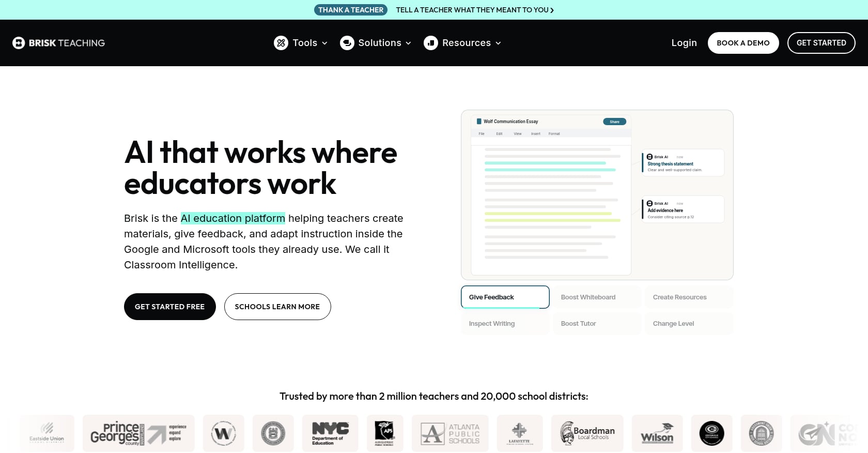Click File menu in essay preview
The image size is (868, 453).
click(482, 133)
